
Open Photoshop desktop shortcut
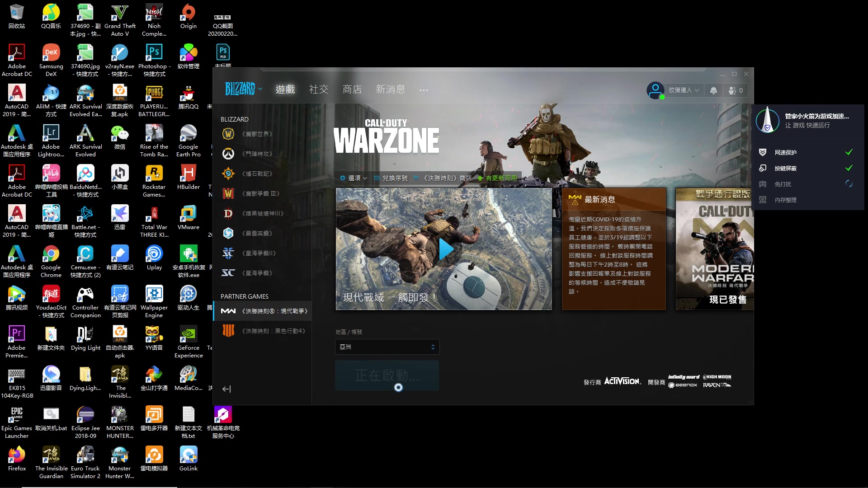click(154, 61)
